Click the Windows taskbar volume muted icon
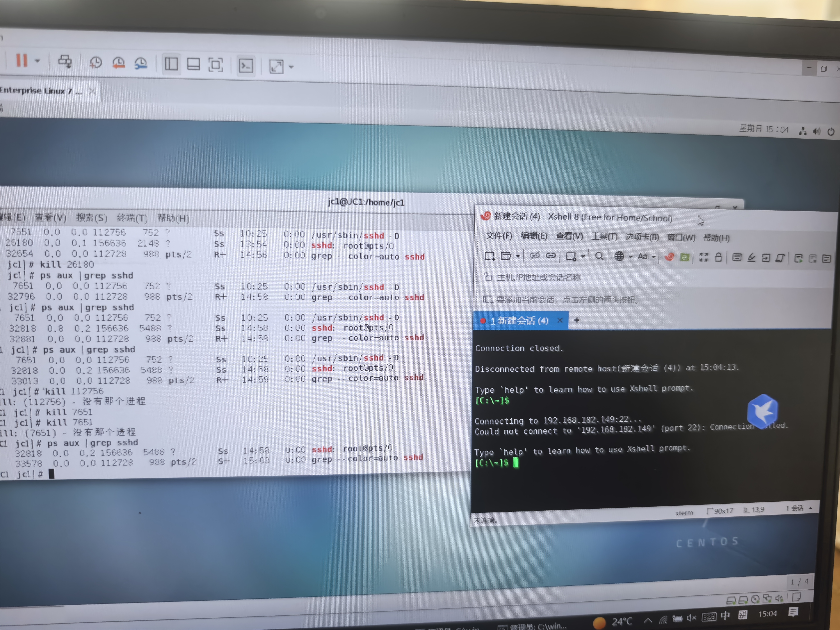Screen dimensions: 840x630 click(x=692, y=618)
